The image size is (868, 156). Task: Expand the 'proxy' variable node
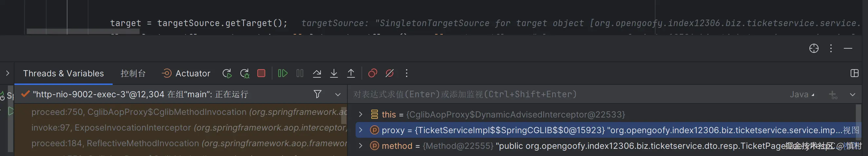click(360, 130)
